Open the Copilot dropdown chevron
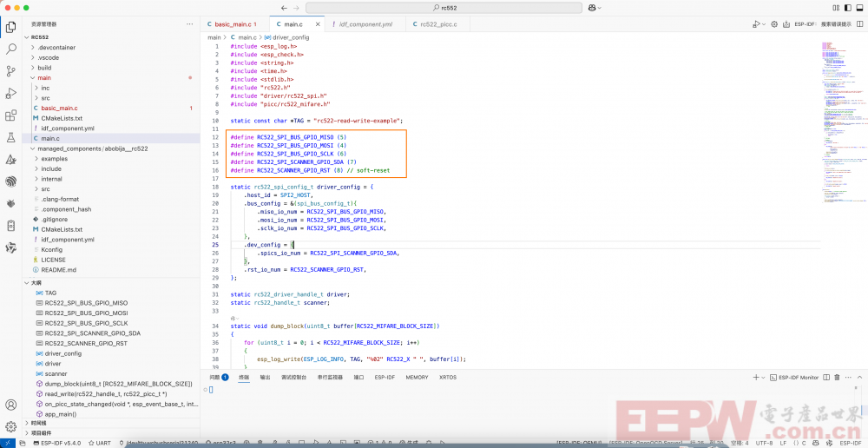 pos(600,9)
